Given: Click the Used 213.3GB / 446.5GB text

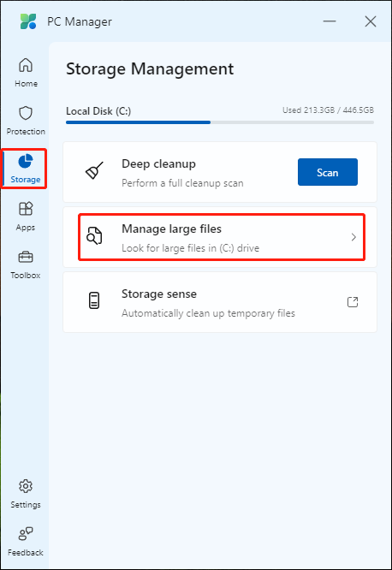Looking at the screenshot, I should pos(328,110).
